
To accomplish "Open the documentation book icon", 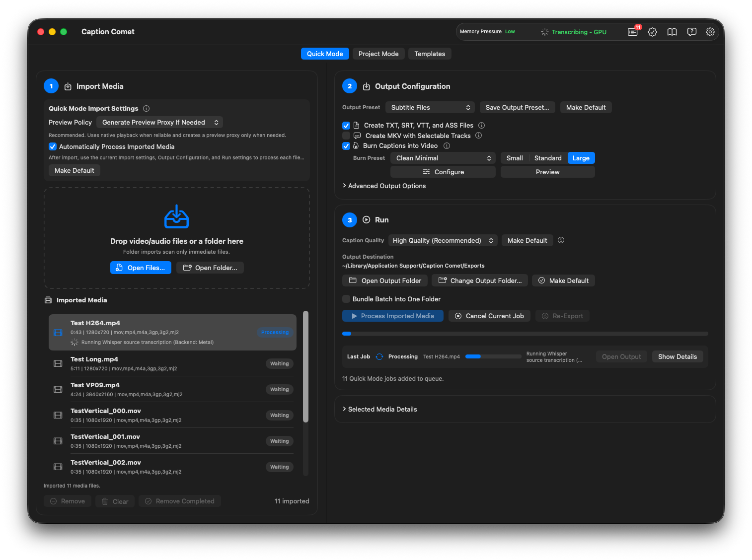I will 672,32.
